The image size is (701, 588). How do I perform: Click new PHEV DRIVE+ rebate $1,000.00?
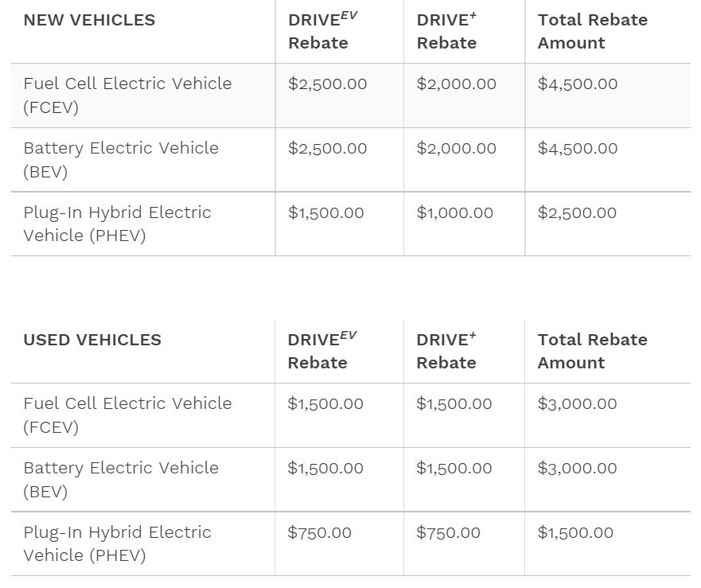click(x=454, y=212)
